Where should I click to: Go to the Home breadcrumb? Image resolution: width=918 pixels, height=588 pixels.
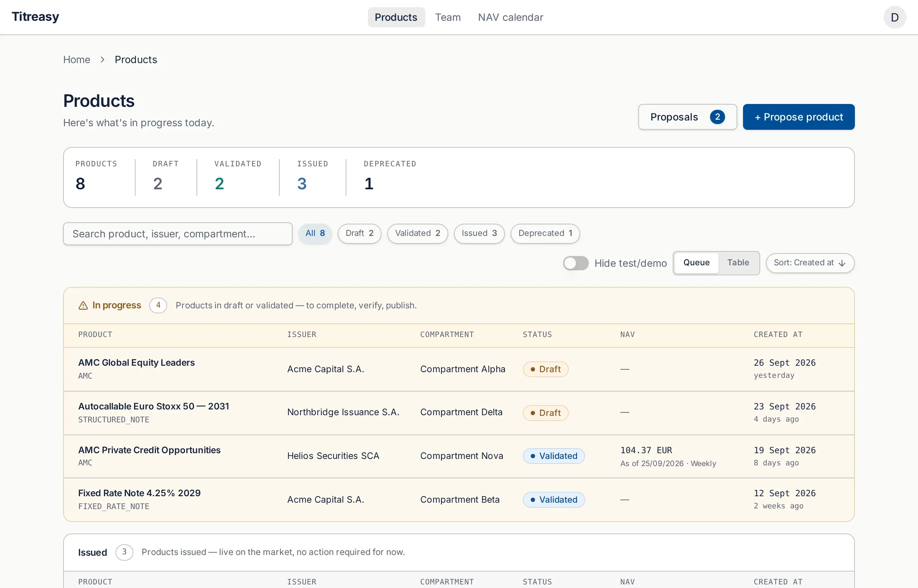click(77, 60)
